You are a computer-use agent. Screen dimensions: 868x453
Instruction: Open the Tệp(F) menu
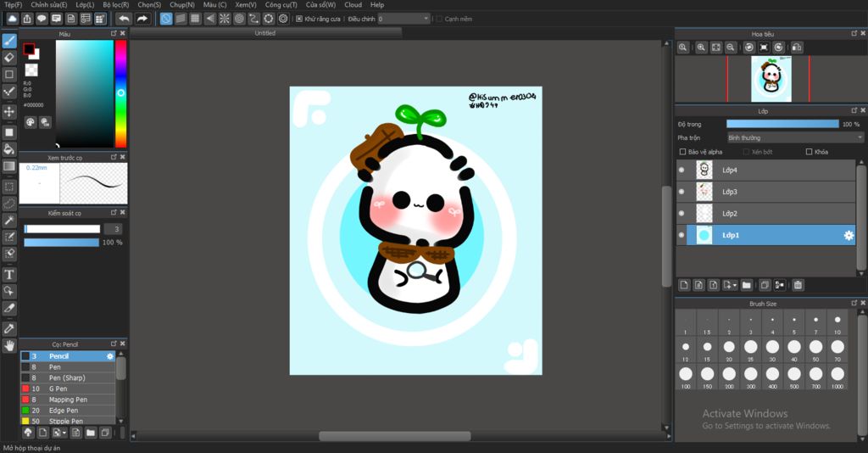point(13,4)
